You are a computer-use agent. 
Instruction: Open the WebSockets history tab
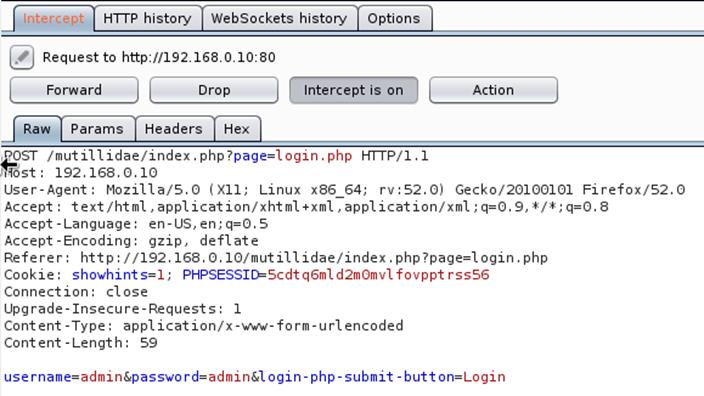click(280, 18)
